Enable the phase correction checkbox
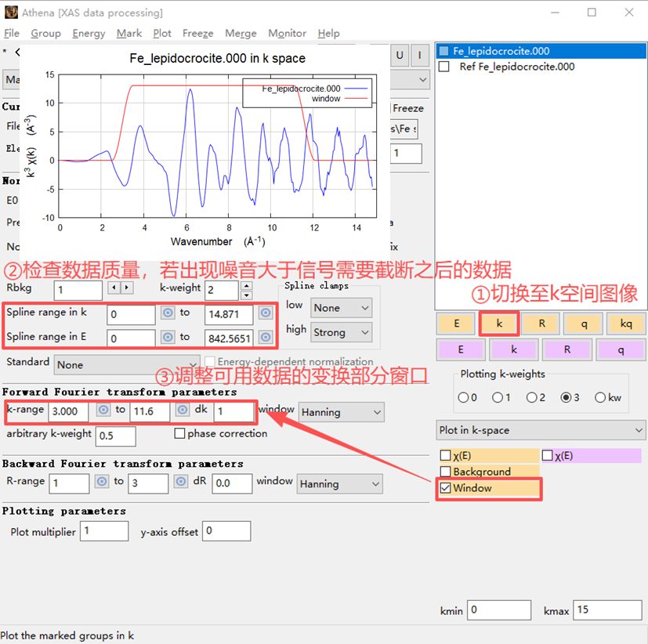The image size is (648, 644). [x=179, y=433]
